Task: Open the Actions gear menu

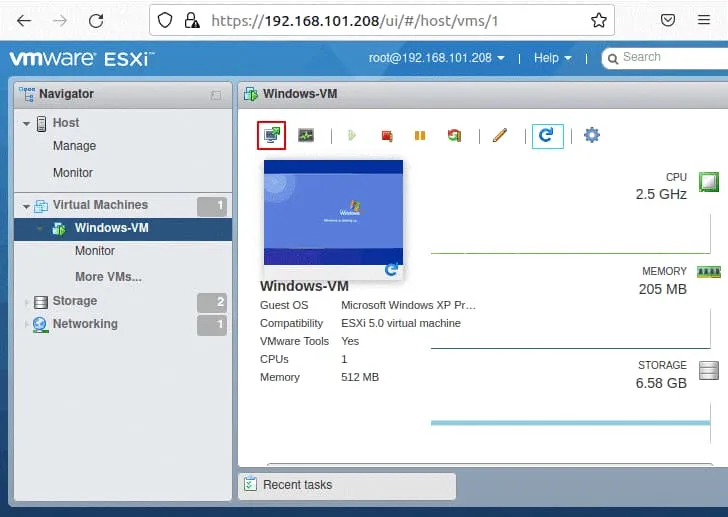Action: tap(592, 135)
